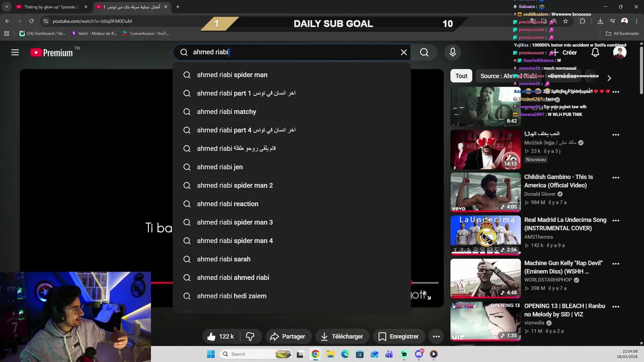Open the Dashboard bookmark
This screenshot has height=362, width=644.
click(x=43, y=34)
